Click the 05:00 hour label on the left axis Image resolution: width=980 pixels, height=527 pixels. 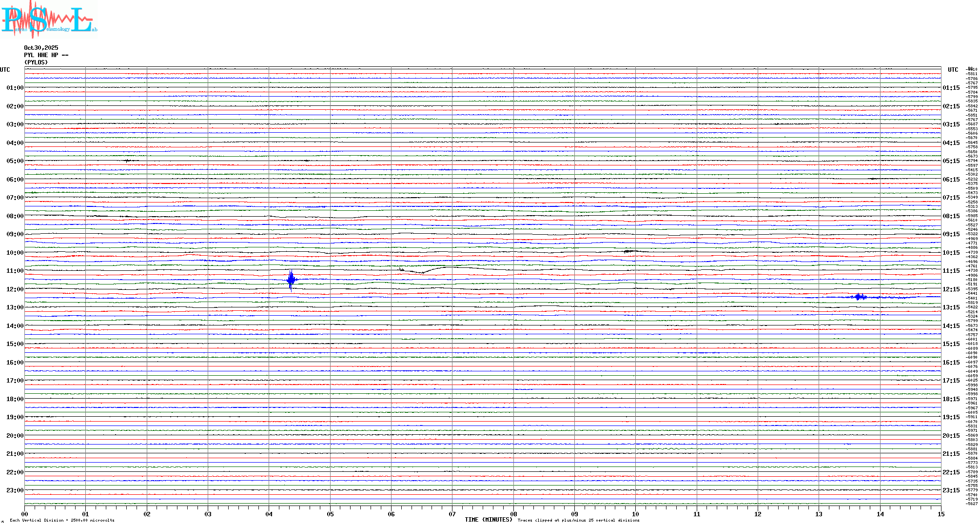(x=15, y=161)
